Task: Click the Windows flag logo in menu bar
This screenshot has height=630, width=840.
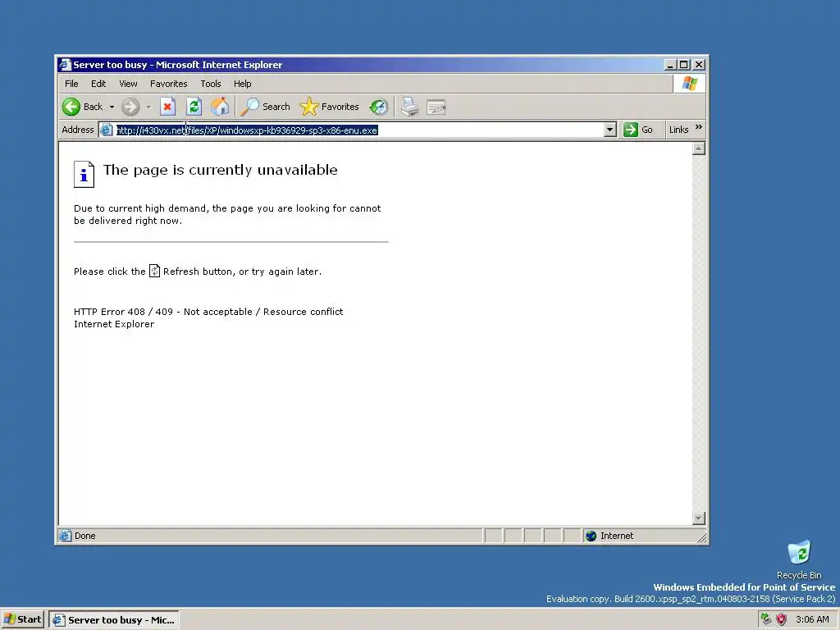Action: 689,84
